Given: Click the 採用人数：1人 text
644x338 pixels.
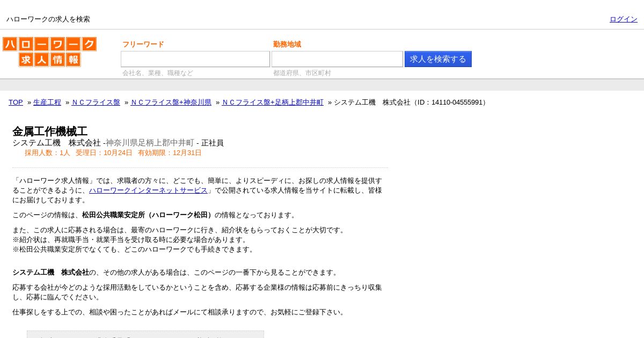Looking at the screenshot, I should [47, 153].
